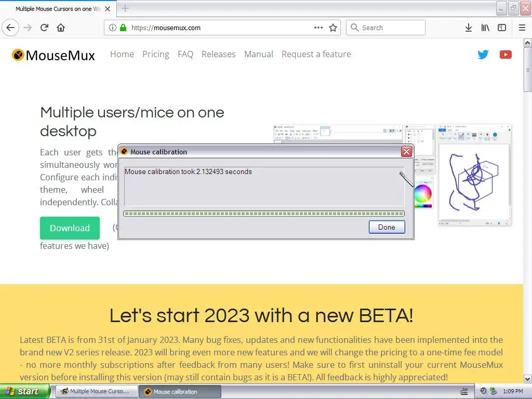The image size is (532, 399).
Task: Bookmark this page with the star icon
Action: coord(333,28)
